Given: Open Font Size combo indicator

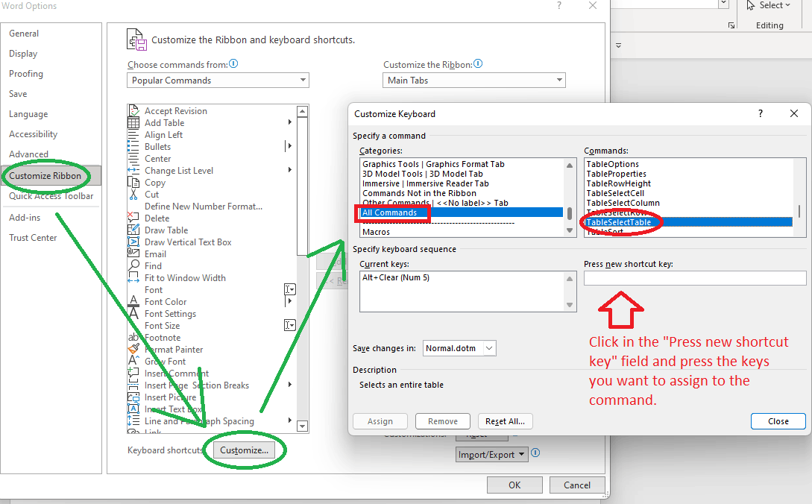Looking at the screenshot, I should (x=289, y=325).
